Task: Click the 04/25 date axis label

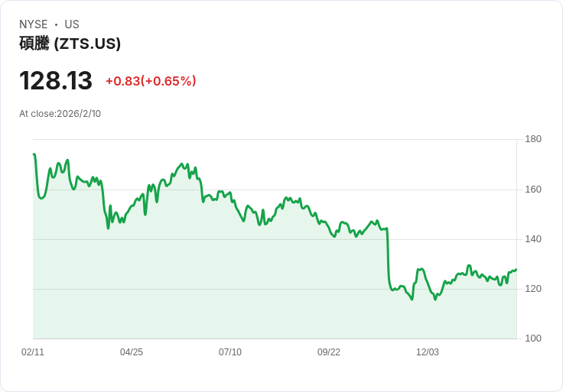Action: pos(132,352)
